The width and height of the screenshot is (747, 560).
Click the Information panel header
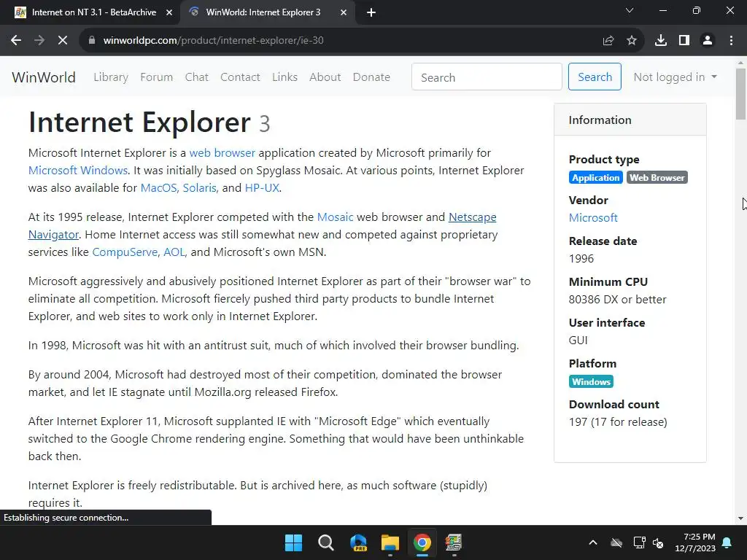pyautogui.click(x=630, y=120)
